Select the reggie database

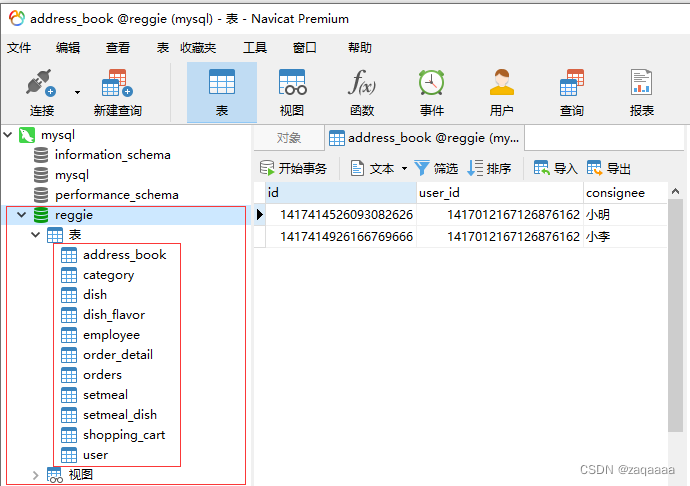point(73,215)
